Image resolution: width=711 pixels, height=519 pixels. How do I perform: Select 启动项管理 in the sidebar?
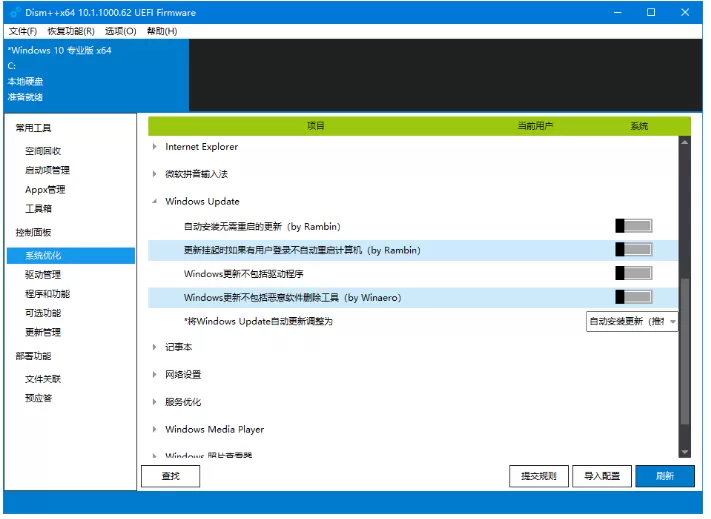48,171
